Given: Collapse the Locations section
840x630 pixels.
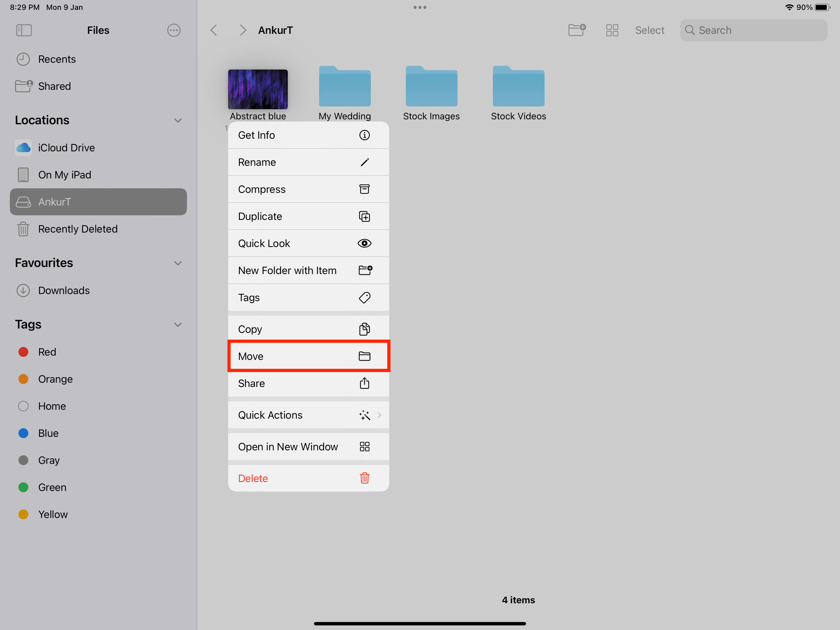Looking at the screenshot, I should click(178, 121).
